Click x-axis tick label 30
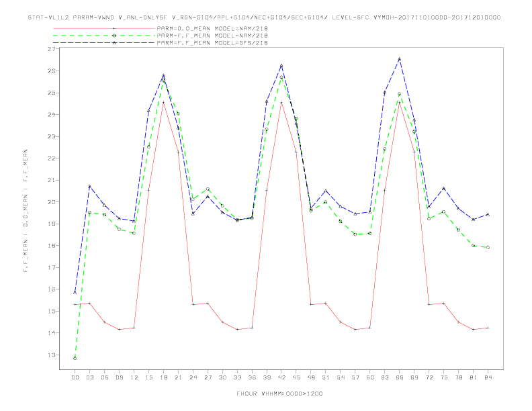This screenshot has width=532, height=411. (x=222, y=377)
